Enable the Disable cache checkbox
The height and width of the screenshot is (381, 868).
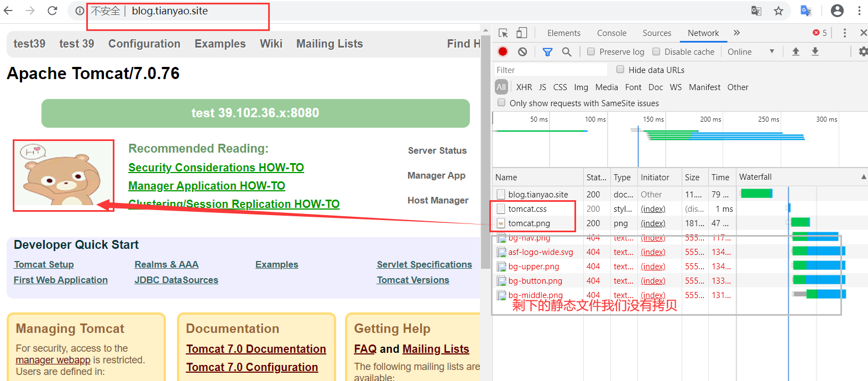pos(656,51)
